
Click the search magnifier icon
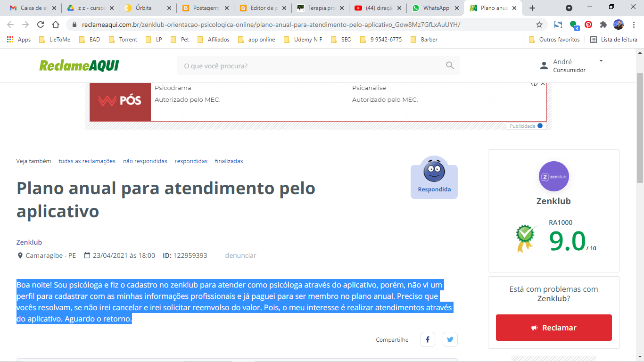pos(450,66)
